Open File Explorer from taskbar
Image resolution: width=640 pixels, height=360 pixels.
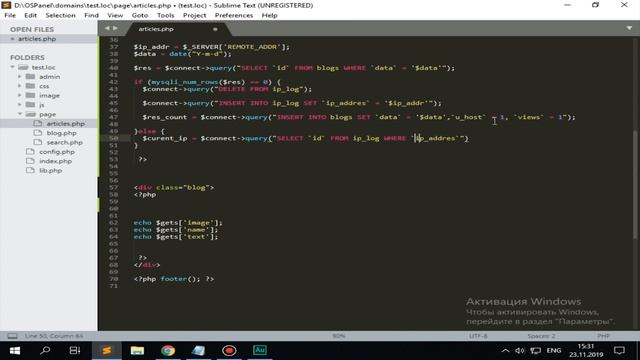click(x=137, y=350)
